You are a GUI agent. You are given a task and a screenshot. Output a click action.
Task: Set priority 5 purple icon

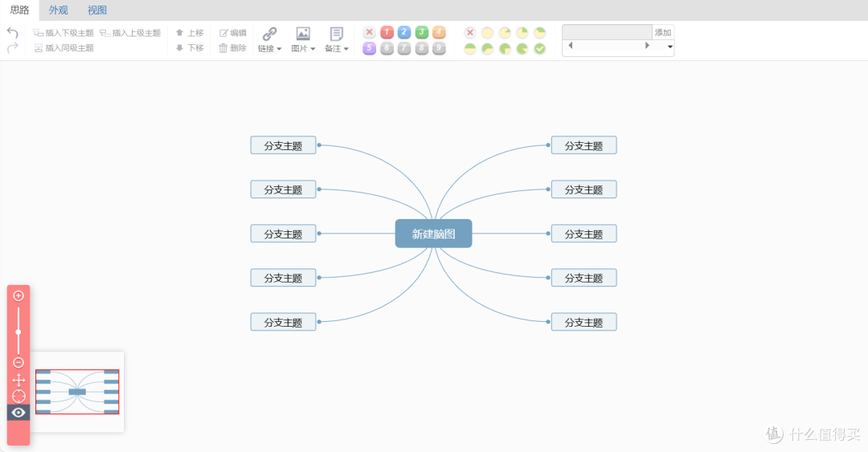click(x=369, y=49)
